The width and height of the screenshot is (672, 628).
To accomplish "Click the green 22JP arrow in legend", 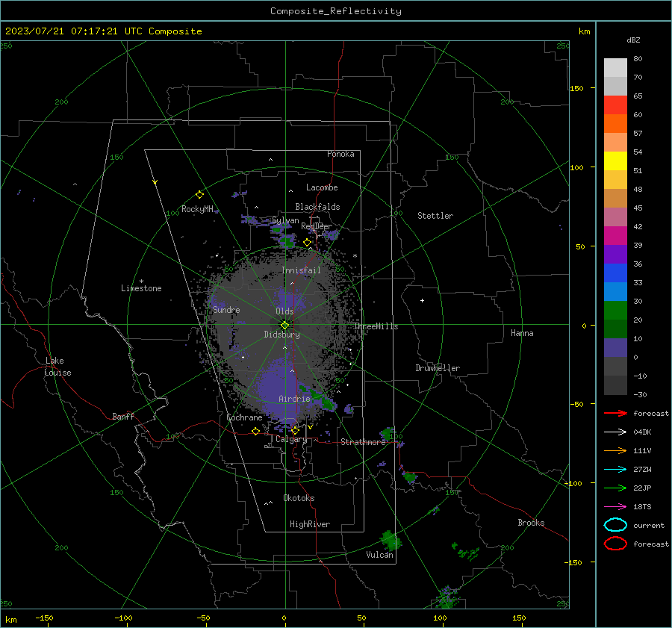I will pos(615,488).
